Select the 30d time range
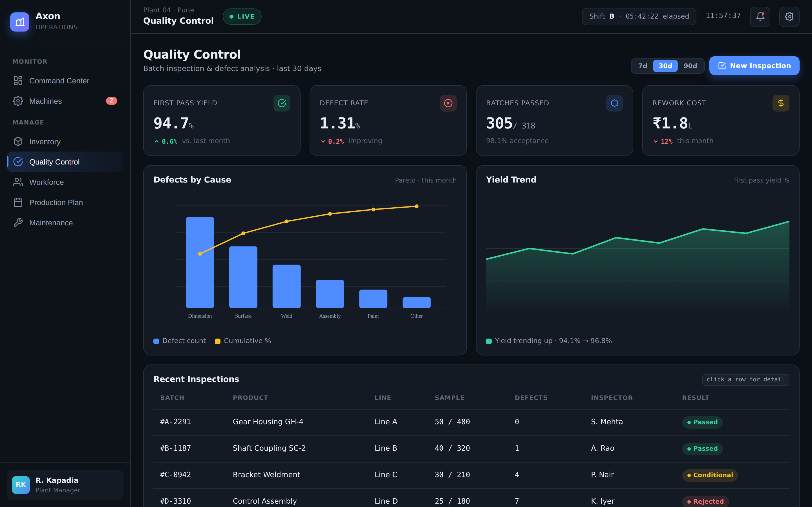This screenshot has width=812, height=507. click(x=665, y=66)
